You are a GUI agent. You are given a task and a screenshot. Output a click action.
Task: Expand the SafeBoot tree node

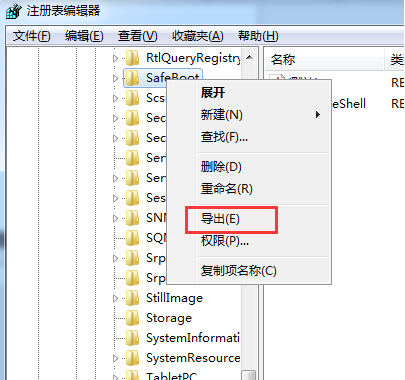point(115,79)
